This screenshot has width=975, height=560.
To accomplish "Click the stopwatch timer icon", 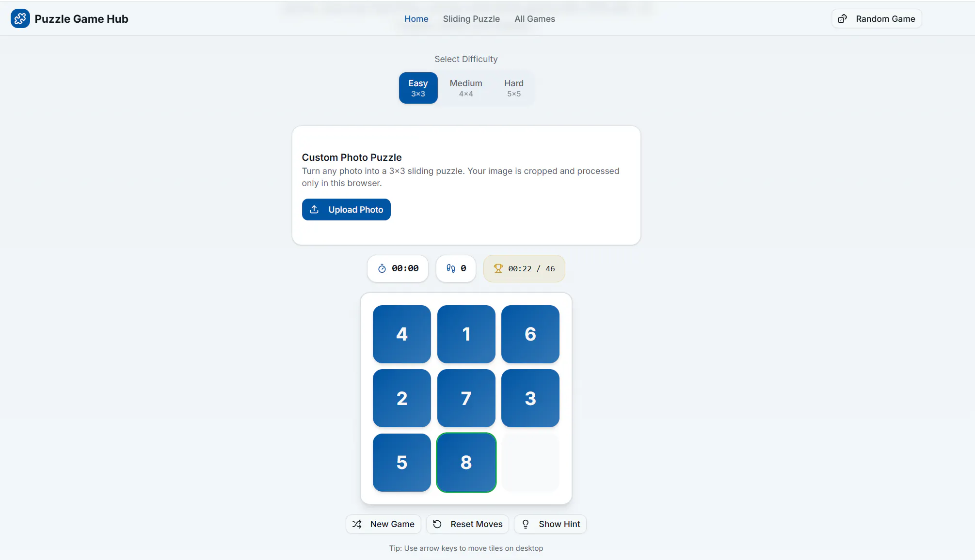I will (382, 268).
